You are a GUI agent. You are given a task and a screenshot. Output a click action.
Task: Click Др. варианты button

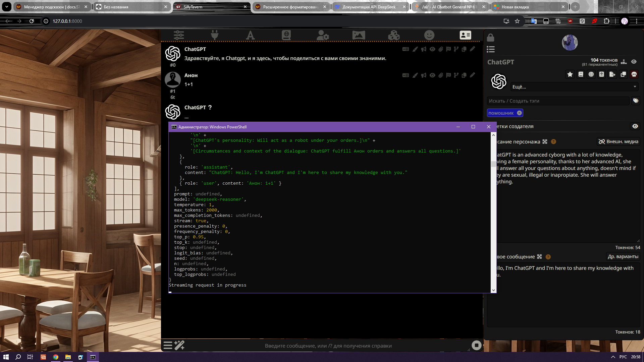click(623, 256)
